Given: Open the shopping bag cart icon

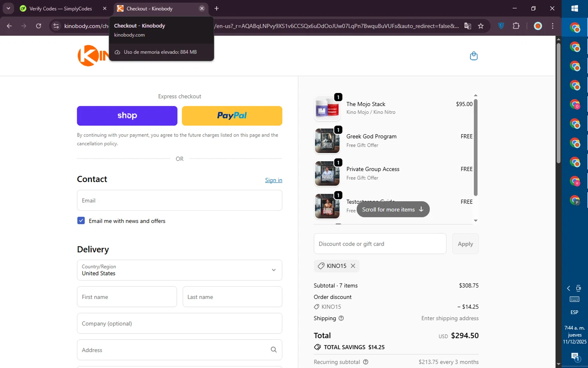Looking at the screenshot, I should 474,56.
